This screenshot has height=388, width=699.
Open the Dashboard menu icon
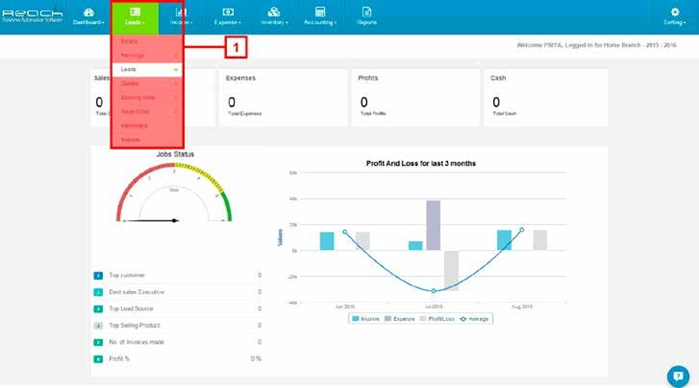tap(89, 12)
